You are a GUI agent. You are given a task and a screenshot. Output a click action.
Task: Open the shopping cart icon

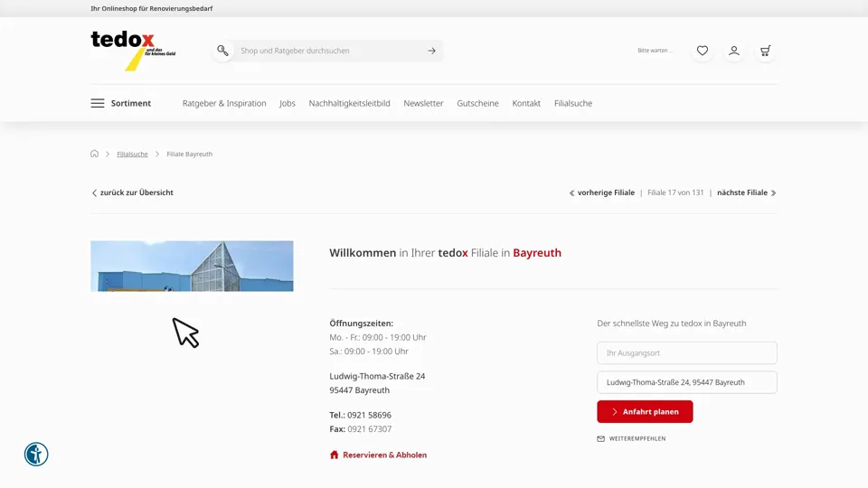tap(766, 51)
